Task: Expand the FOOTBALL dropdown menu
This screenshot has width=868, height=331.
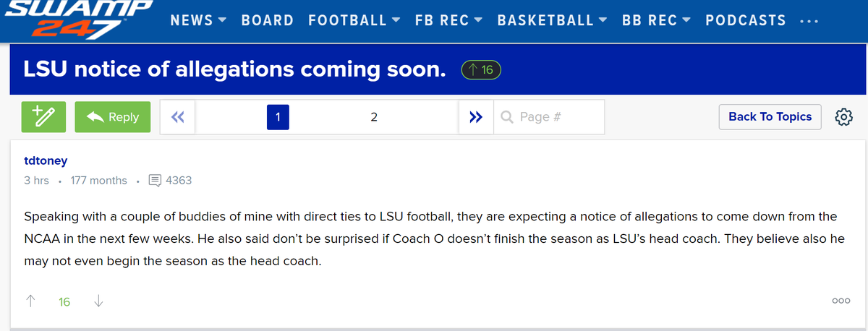Action: coord(354,20)
